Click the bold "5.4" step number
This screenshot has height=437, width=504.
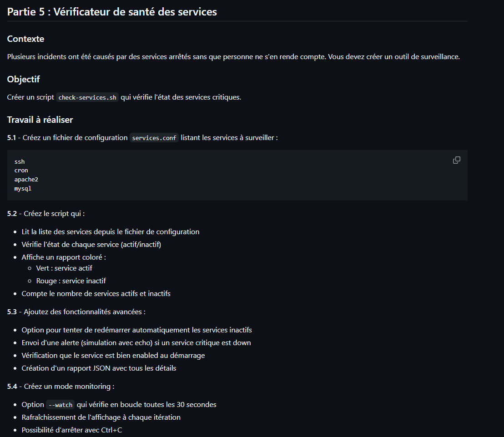coord(12,387)
